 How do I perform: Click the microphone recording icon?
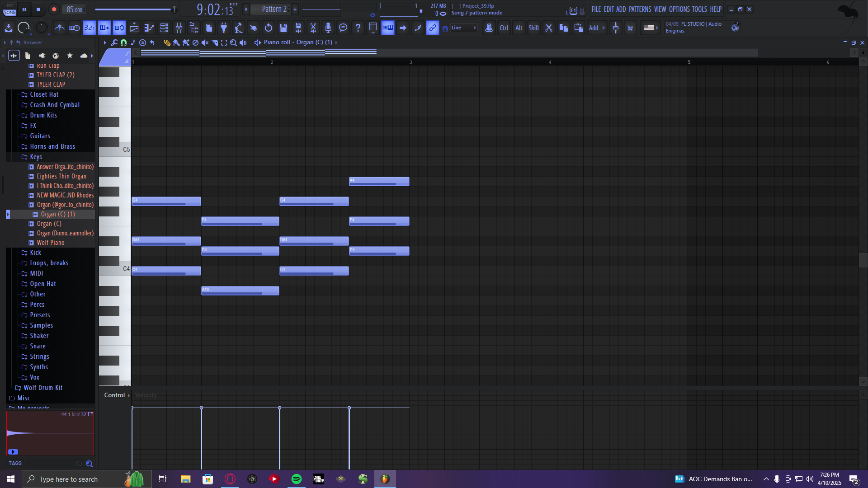click(328, 28)
